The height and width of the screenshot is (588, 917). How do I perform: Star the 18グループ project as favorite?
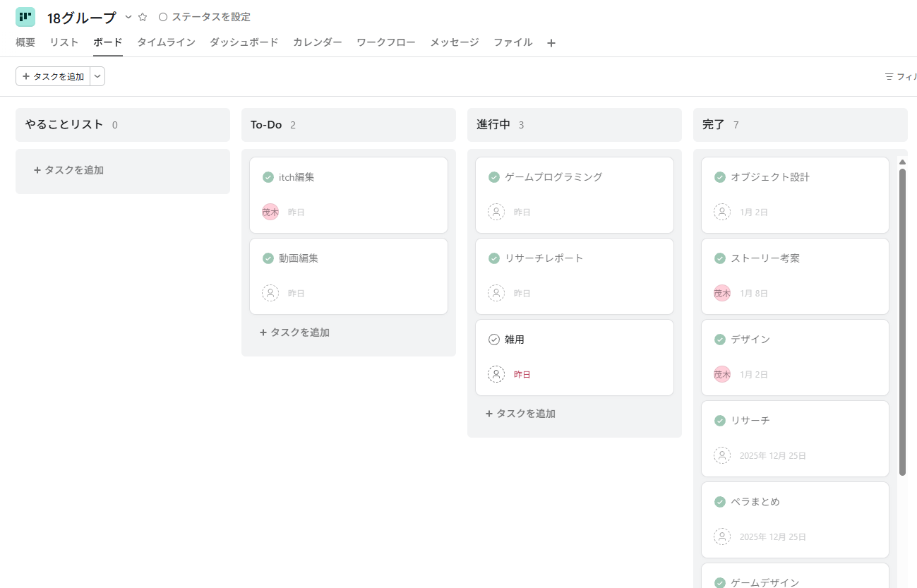tap(143, 17)
